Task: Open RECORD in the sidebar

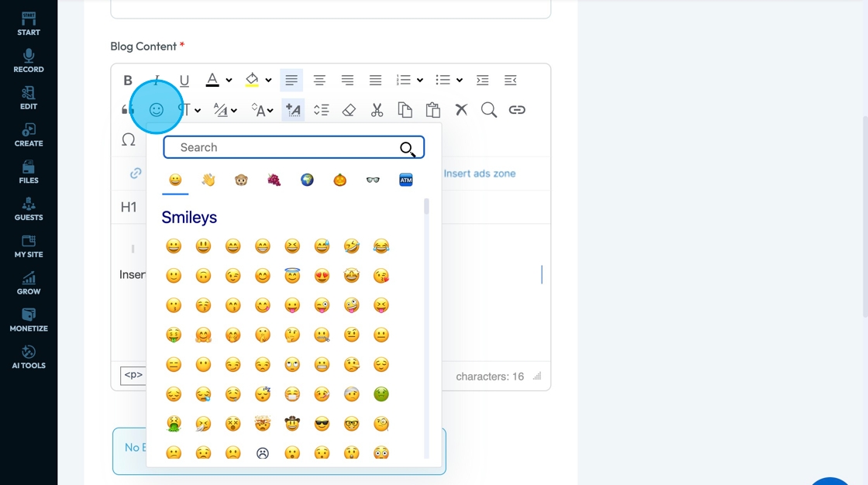Action: click(x=29, y=61)
